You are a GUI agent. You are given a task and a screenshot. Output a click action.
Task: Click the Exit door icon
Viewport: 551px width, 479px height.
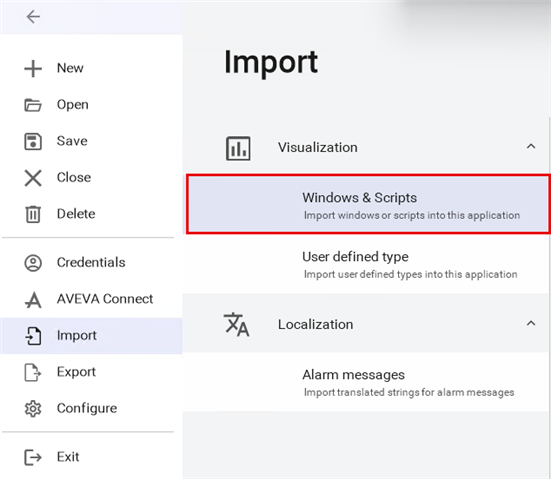[x=33, y=457]
